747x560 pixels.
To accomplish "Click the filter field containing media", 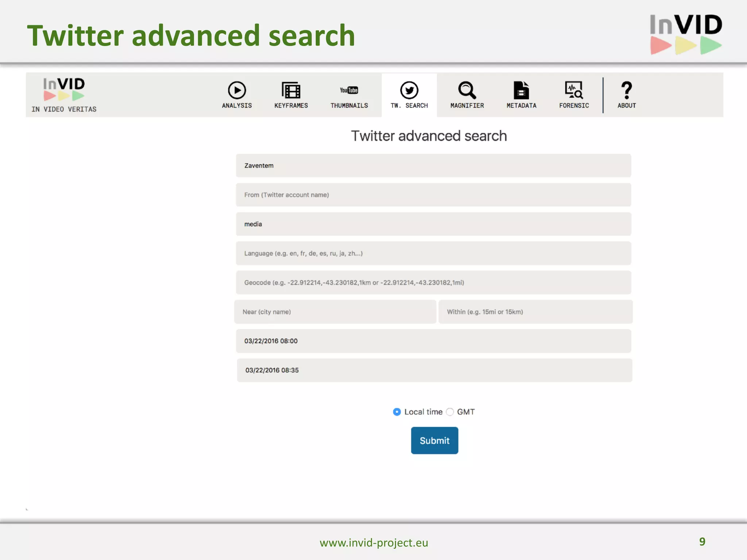I will [433, 224].
